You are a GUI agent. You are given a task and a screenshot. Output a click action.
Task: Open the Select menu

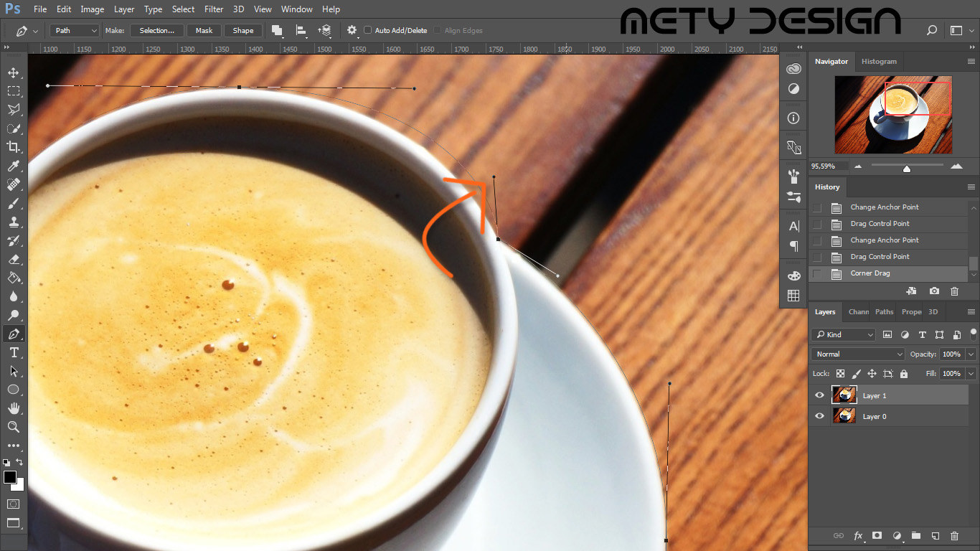[183, 9]
